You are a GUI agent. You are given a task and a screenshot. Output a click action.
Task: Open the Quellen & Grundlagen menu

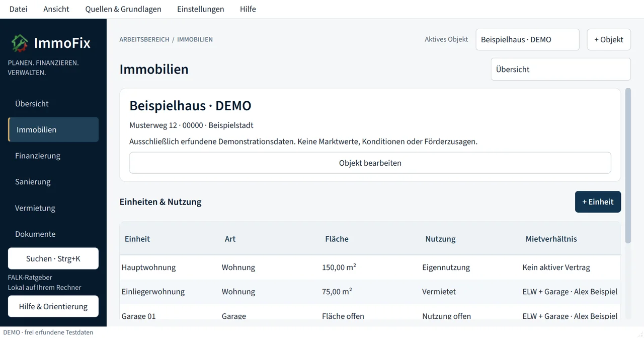pyautogui.click(x=123, y=9)
